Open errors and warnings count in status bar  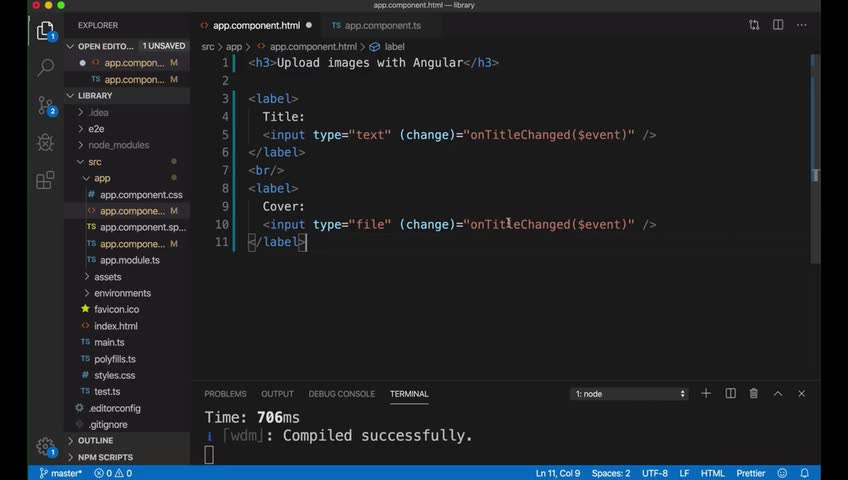[113, 474]
